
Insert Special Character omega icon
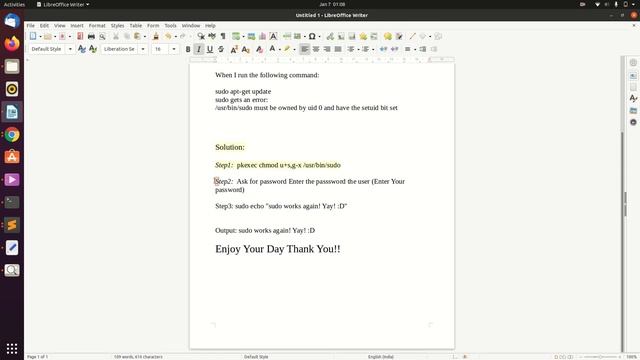click(312, 36)
